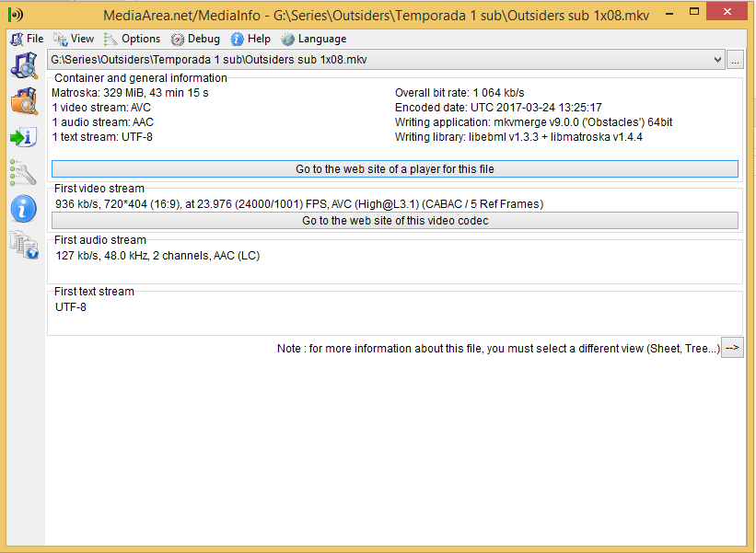This screenshot has width=756, height=553.
Task: Open Preferences via the wrench icon
Action: click(x=23, y=173)
